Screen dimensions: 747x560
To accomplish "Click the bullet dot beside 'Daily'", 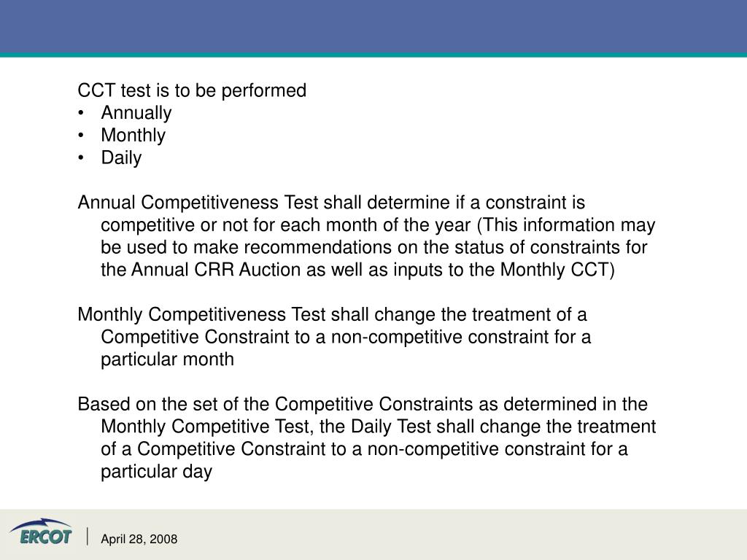I will point(82,157).
